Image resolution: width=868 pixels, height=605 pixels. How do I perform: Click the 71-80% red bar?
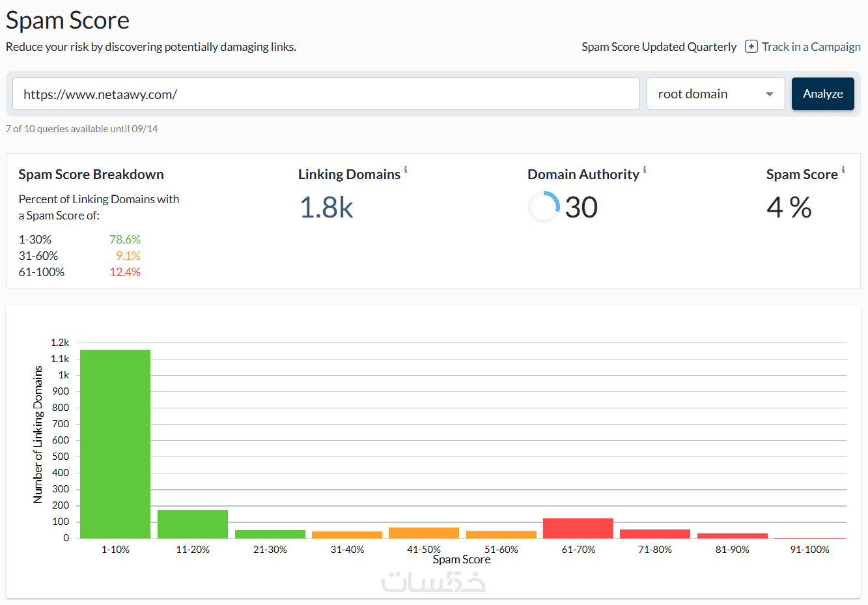click(655, 534)
